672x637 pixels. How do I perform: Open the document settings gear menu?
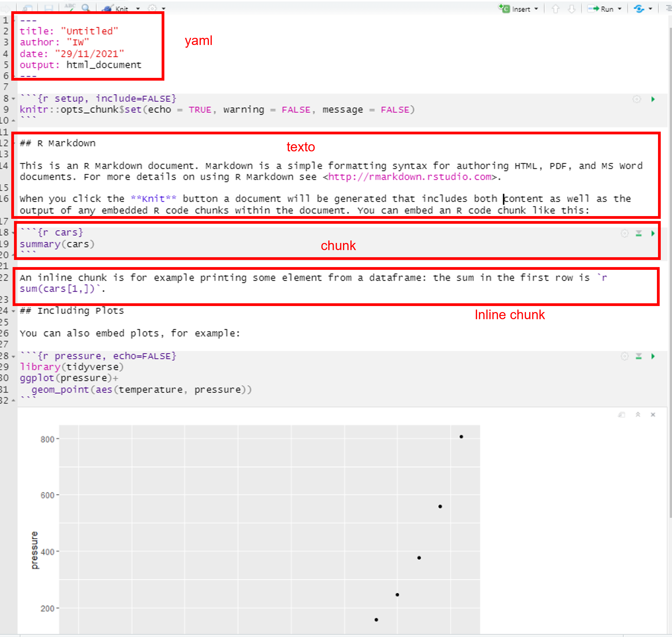pos(153,8)
